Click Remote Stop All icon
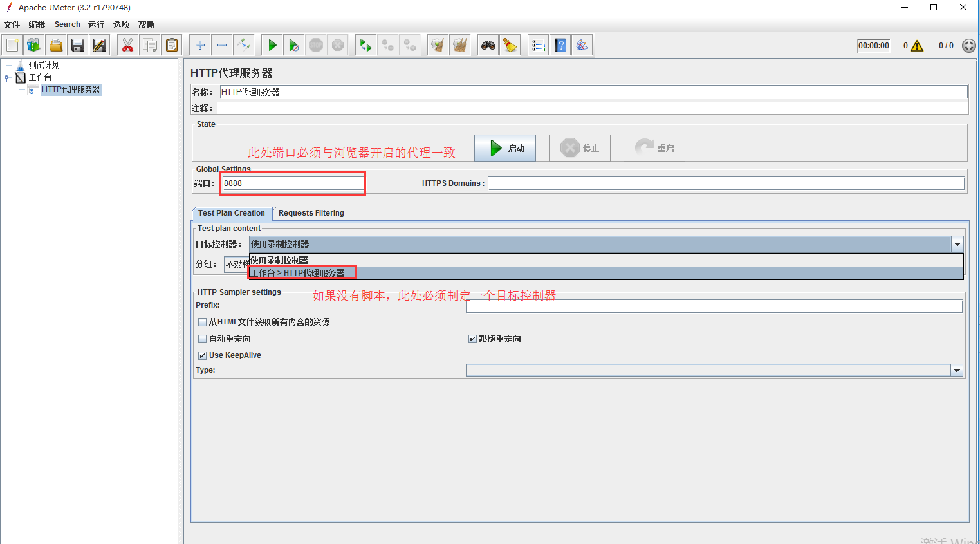This screenshot has width=980, height=544. tap(388, 45)
